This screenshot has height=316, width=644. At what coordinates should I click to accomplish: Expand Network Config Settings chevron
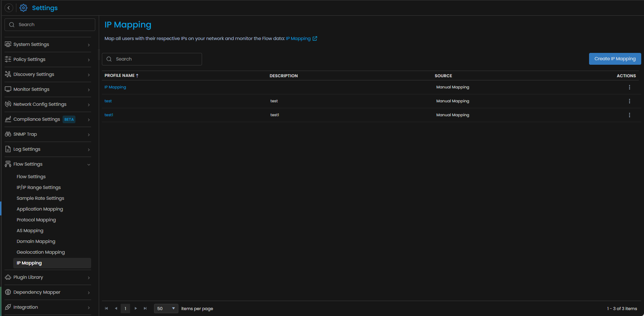pyautogui.click(x=89, y=105)
